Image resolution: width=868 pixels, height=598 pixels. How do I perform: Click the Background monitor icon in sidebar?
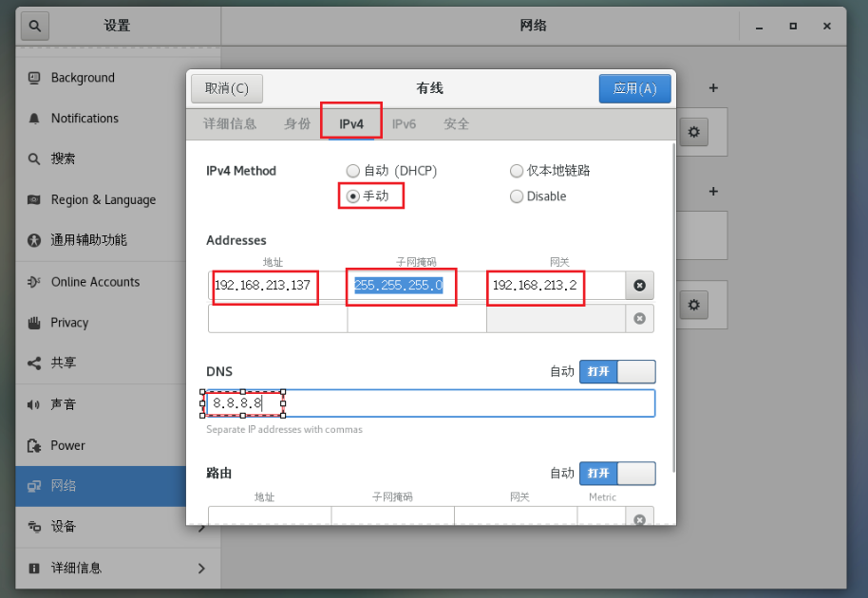34,78
